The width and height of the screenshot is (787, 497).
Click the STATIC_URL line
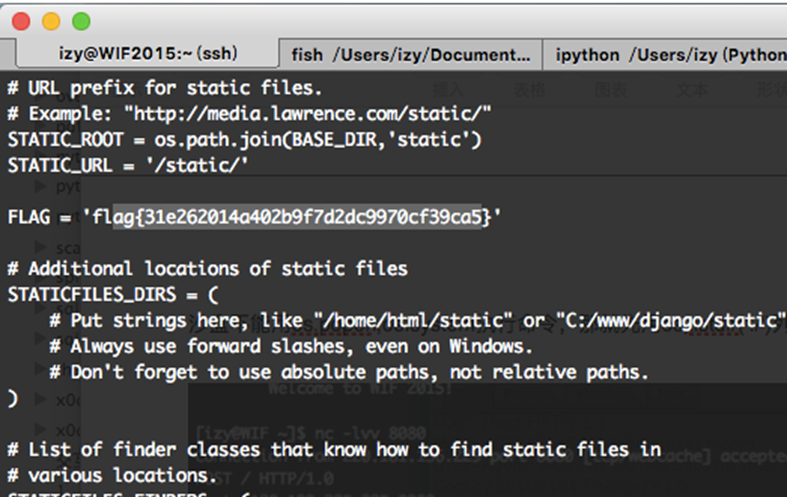(x=127, y=164)
